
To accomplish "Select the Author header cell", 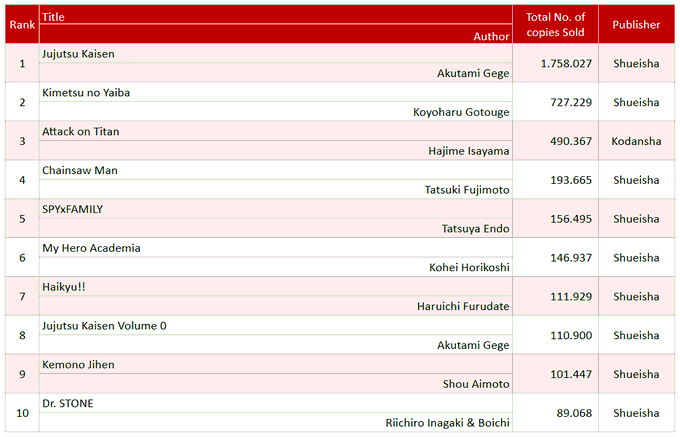I will 275,34.
